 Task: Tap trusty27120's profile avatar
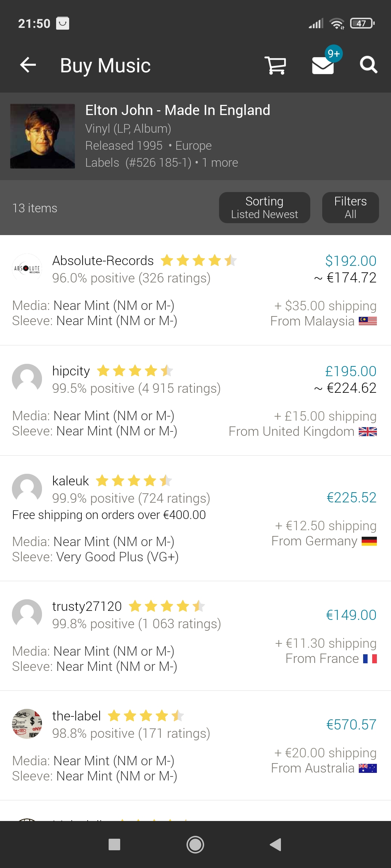(x=27, y=614)
